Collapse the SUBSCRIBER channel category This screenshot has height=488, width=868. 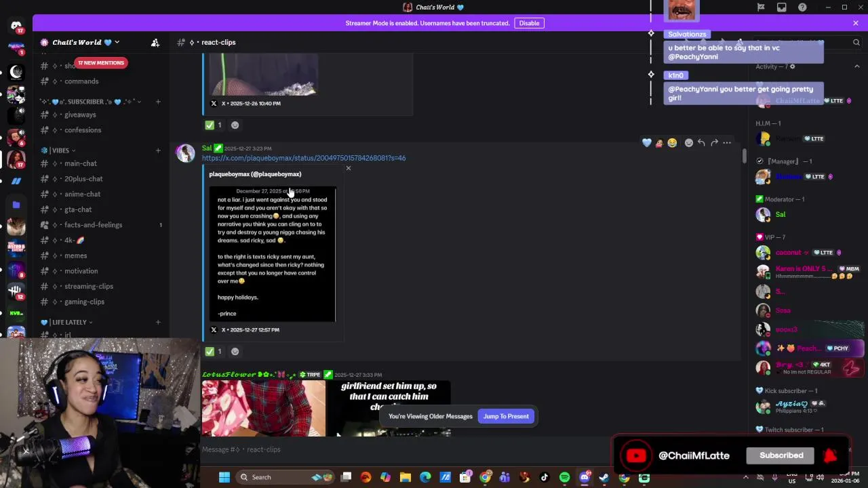(x=90, y=102)
